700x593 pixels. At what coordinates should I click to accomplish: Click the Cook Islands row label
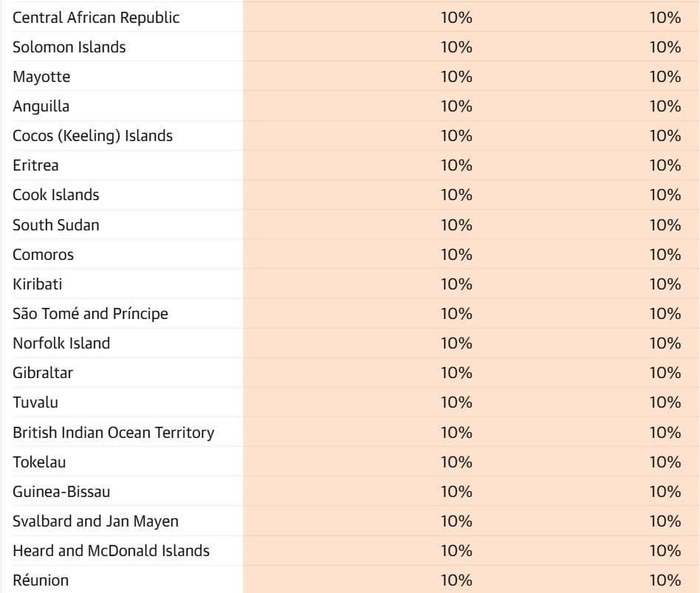click(x=55, y=195)
